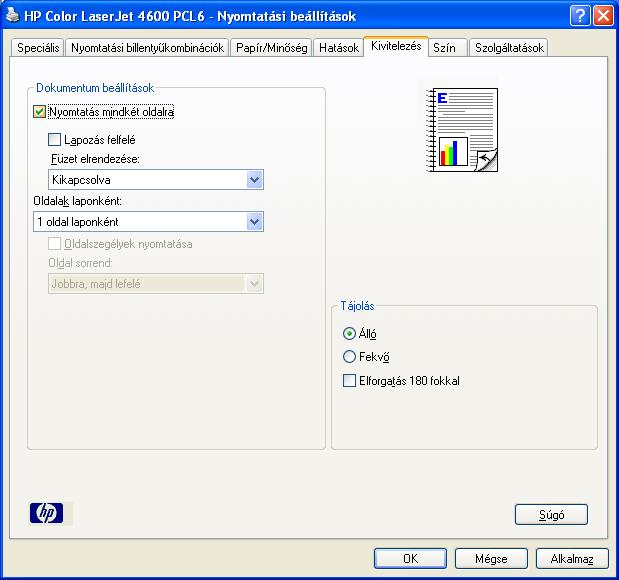Select the Fekvő orientation radio button
Image resolution: width=619 pixels, height=580 pixels.
click(x=349, y=357)
